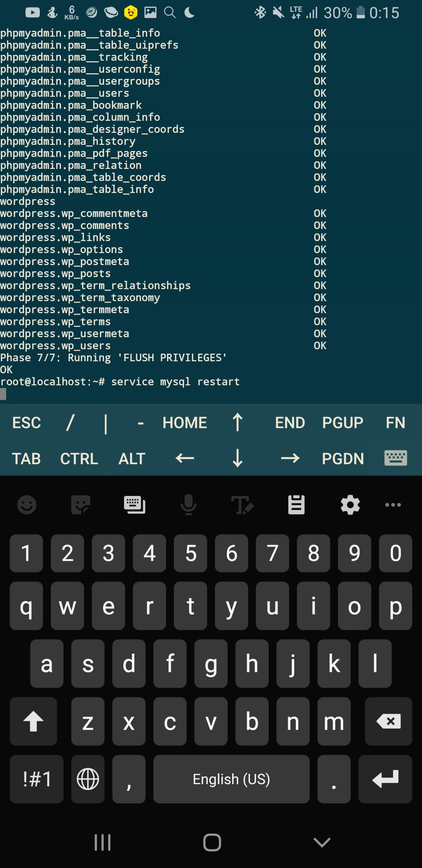422x868 pixels.
Task: Tap the Enter key
Action: [x=385, y=779]
